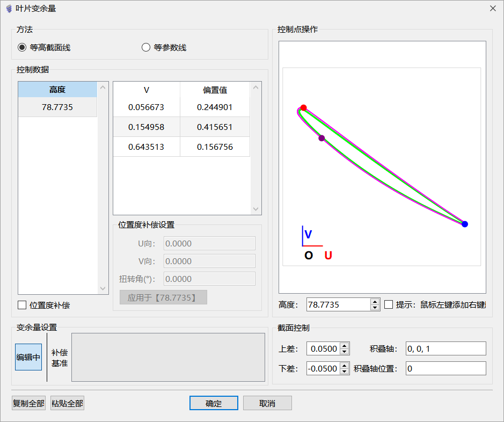Click 复制全部 button
The image size is (504, 422).
pos(29,403)
